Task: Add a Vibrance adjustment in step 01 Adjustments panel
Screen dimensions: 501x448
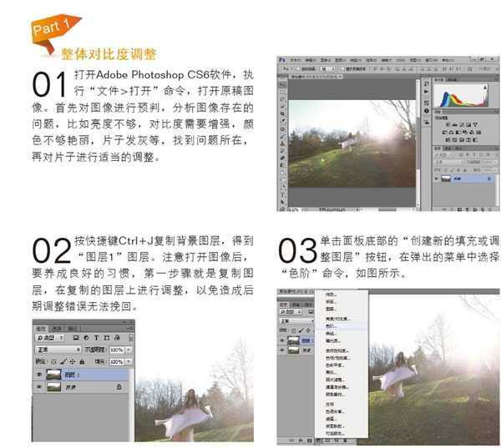Action: [475, 124]
